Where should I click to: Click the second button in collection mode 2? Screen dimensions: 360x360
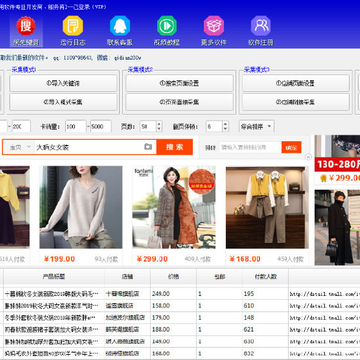[x=179, y=102]
